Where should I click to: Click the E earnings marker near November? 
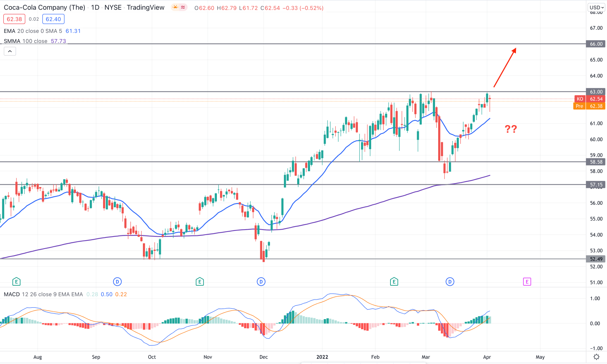[x=200, y=281]
